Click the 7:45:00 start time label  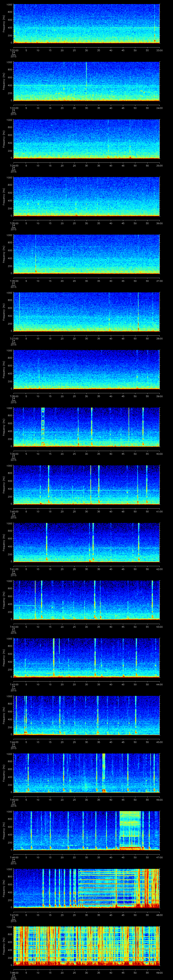coord(14,800)
